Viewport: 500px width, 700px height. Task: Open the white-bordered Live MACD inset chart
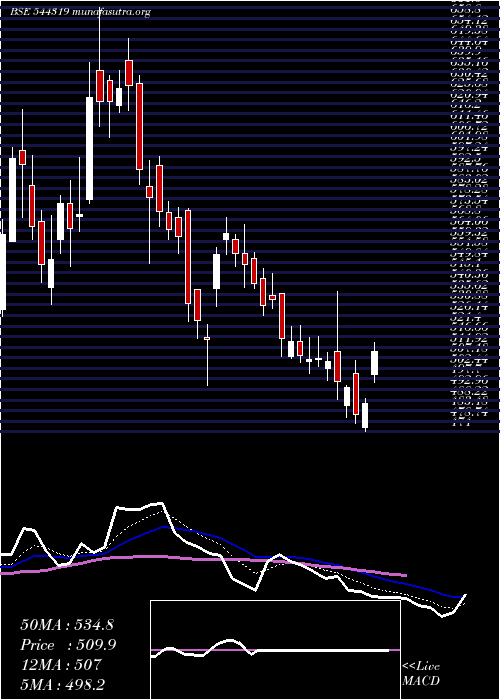tap(275, 650)
